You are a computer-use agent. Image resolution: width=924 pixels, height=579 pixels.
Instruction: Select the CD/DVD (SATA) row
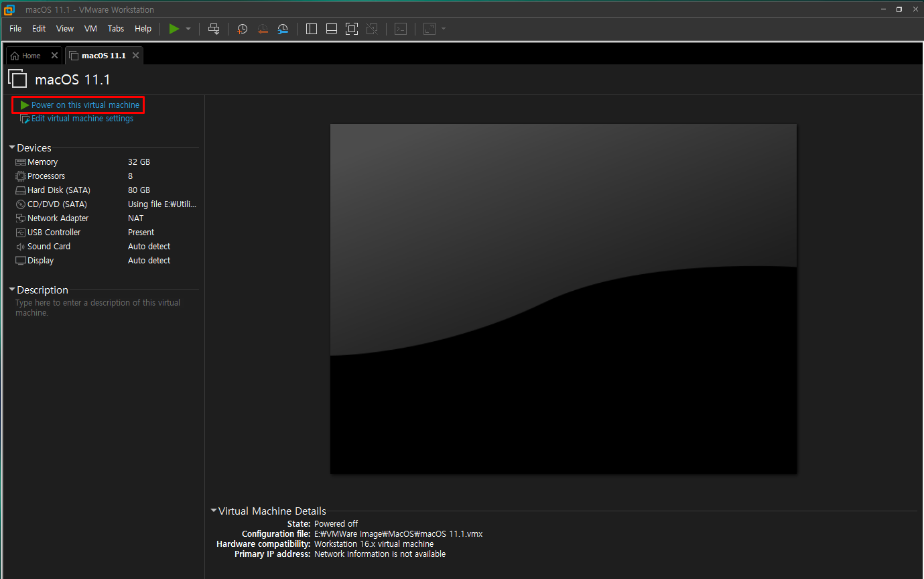pyautogui.click(x=106, y=204)
